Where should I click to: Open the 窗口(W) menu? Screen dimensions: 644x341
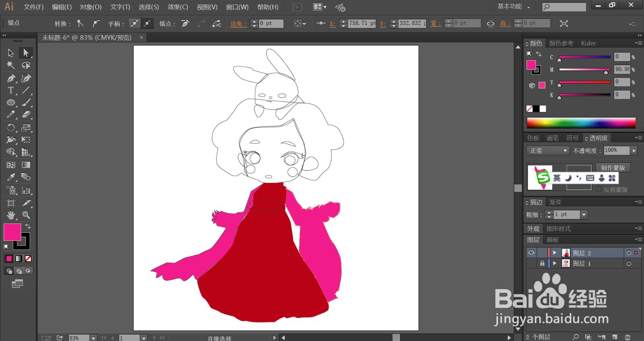pos(237,7)
